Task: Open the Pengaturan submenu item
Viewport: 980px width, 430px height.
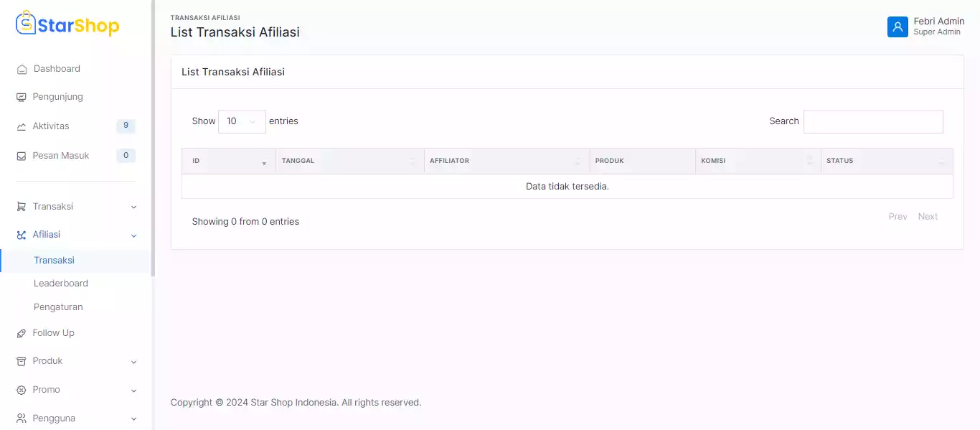Action: pyautogui.click(x=58, y=307)
